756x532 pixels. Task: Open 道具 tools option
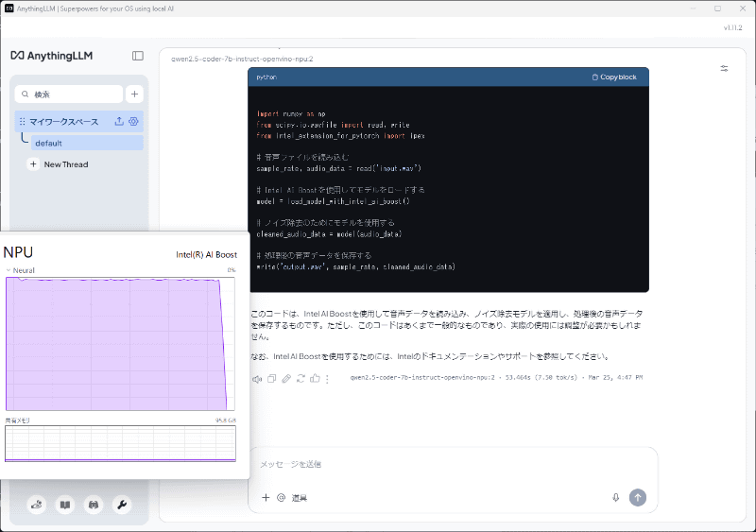(300, 498)
